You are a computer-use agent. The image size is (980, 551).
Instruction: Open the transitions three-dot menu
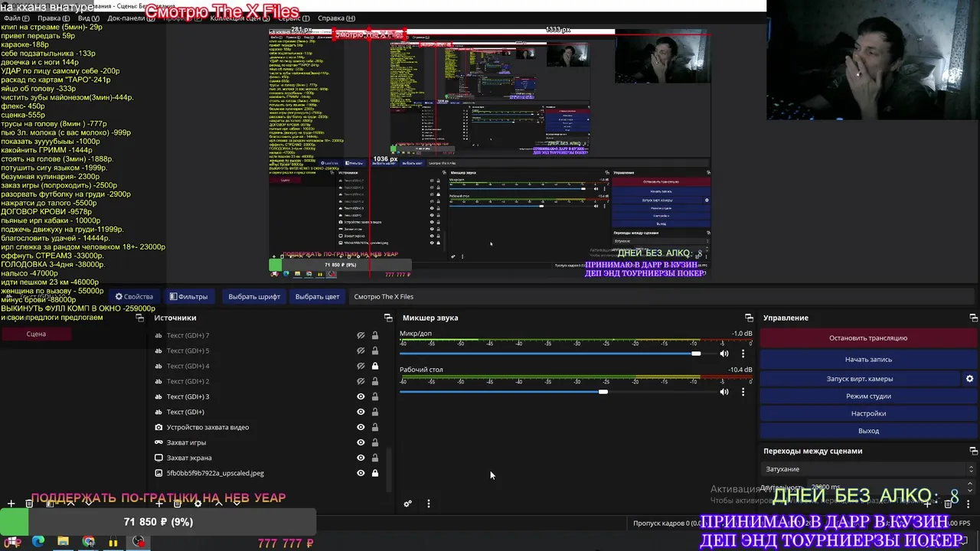tap(969, 504)
